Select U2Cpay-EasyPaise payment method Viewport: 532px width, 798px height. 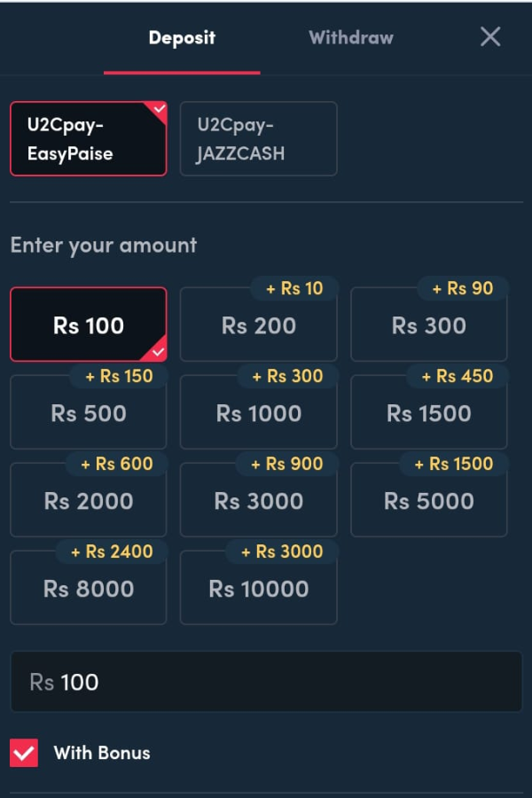88,139
